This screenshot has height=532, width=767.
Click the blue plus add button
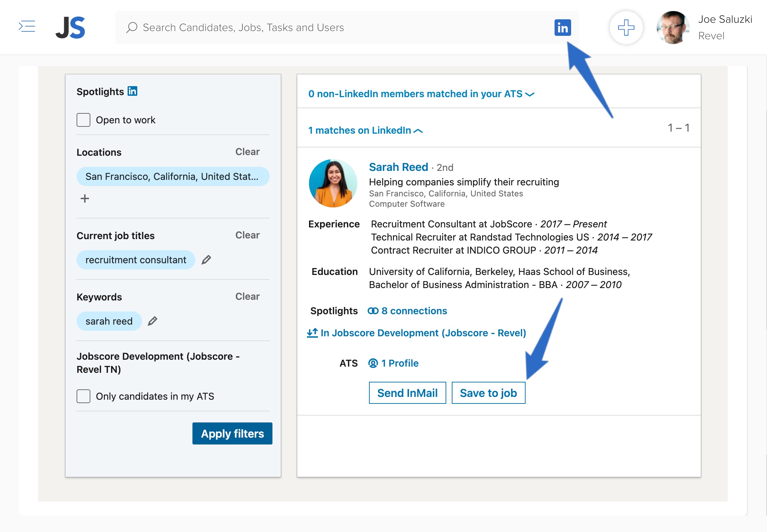tap(626, 28)
